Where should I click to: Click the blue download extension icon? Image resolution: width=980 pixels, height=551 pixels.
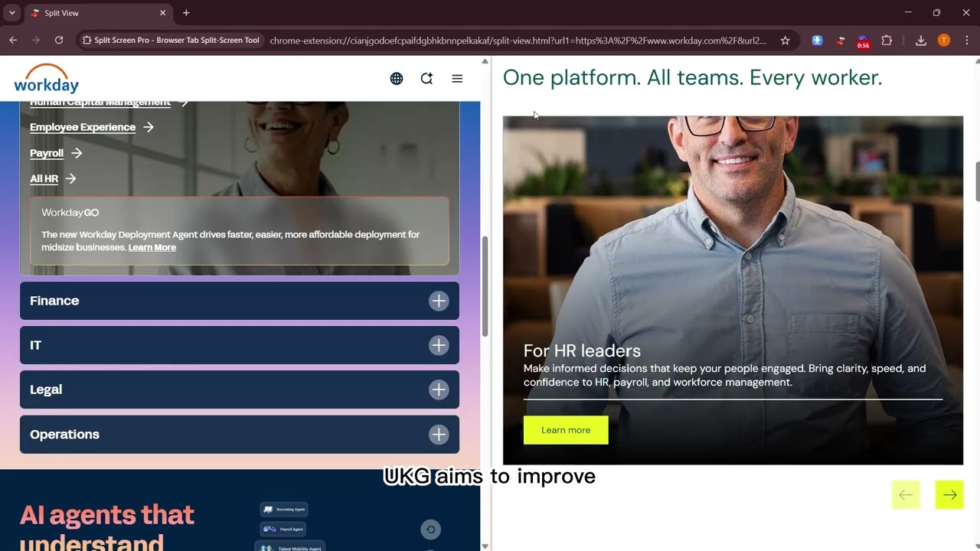coord(818,41)
